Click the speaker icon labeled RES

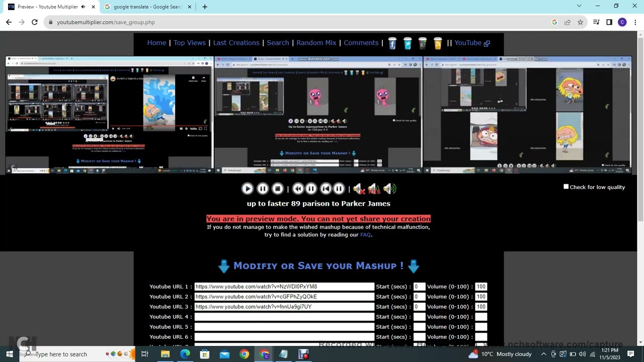coord(374,189)
